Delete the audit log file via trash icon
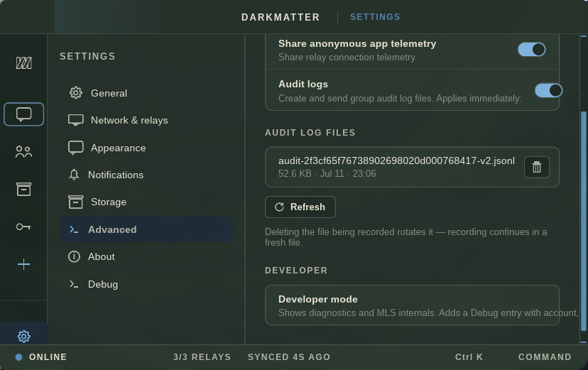588x370 pixels. (x=537, y=167)
